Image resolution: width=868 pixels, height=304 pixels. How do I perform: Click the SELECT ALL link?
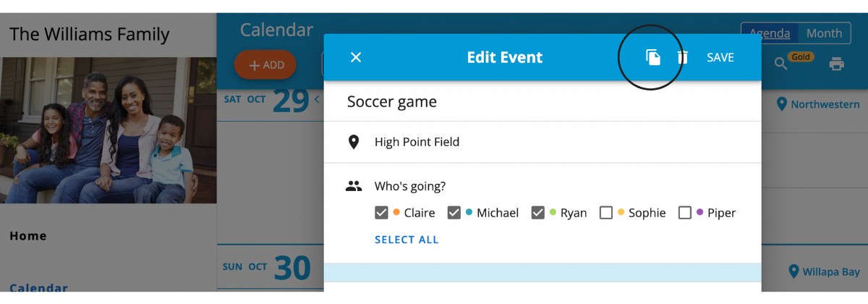(x=407, y=240)
